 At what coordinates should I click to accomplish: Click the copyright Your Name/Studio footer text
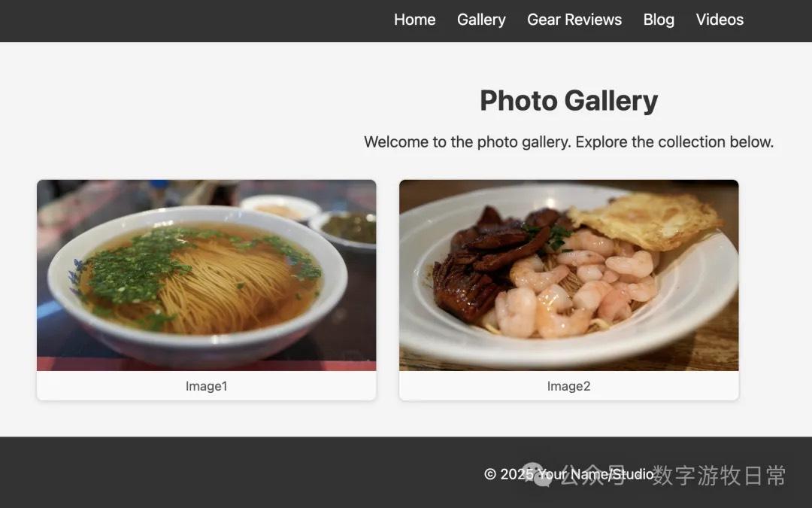(x=568, y=474)
